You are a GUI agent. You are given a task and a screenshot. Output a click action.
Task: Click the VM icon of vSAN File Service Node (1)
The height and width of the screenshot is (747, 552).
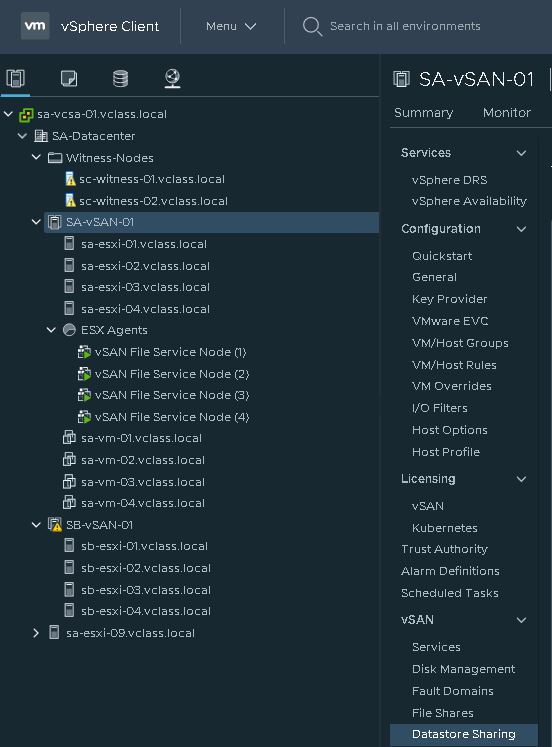84,352
